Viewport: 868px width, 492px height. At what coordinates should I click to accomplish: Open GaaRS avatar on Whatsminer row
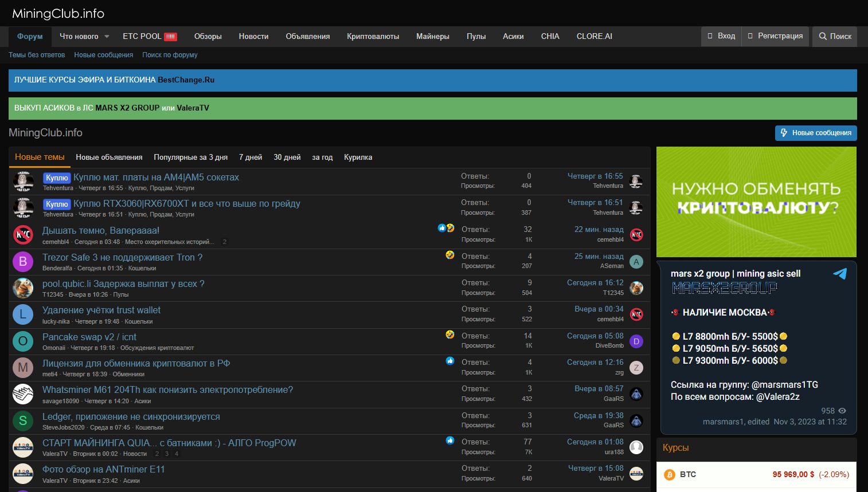(x=636, y=394)
